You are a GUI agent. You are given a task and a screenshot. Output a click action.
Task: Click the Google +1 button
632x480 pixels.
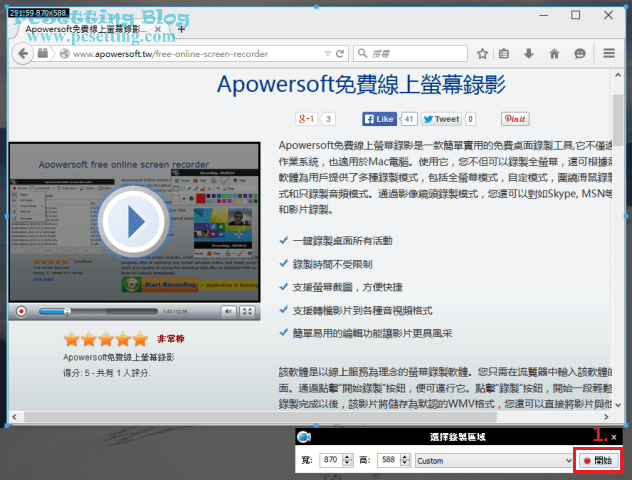pyautogui.click(x=306, y=119)
